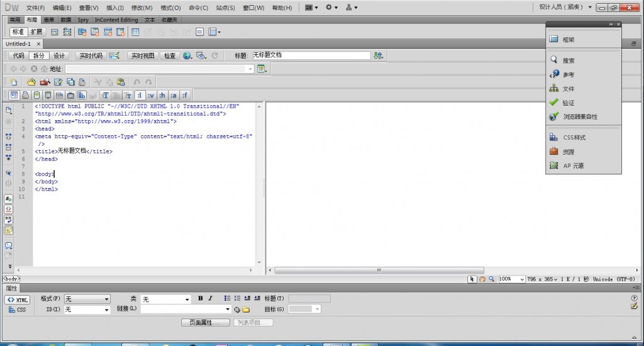
Task: Click the Insert Div Tag icon
Action: 54,31
